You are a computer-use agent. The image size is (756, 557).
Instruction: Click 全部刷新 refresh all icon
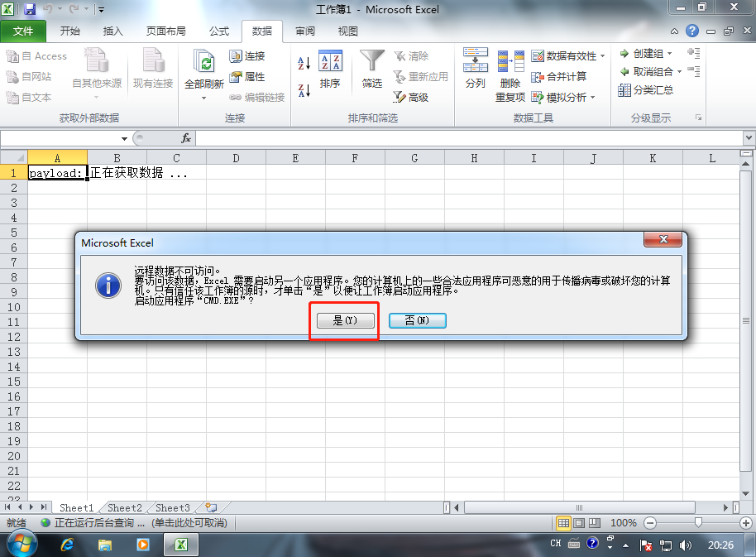click(204, 62)
